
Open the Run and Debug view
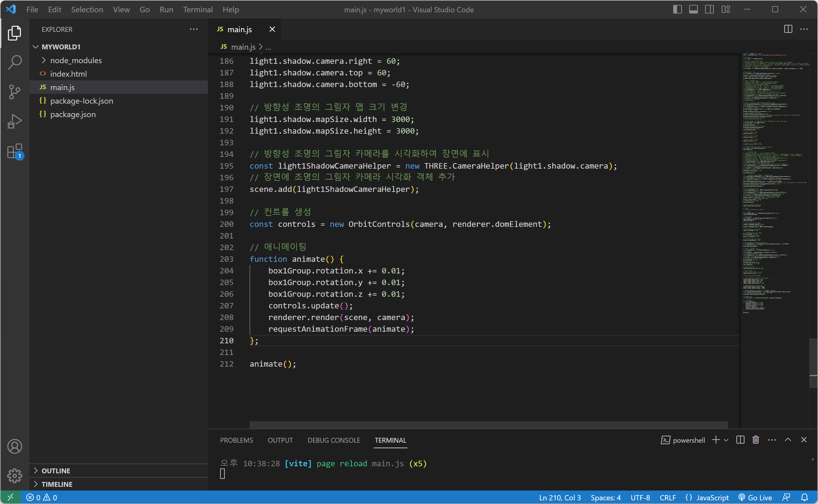point(15,121)
